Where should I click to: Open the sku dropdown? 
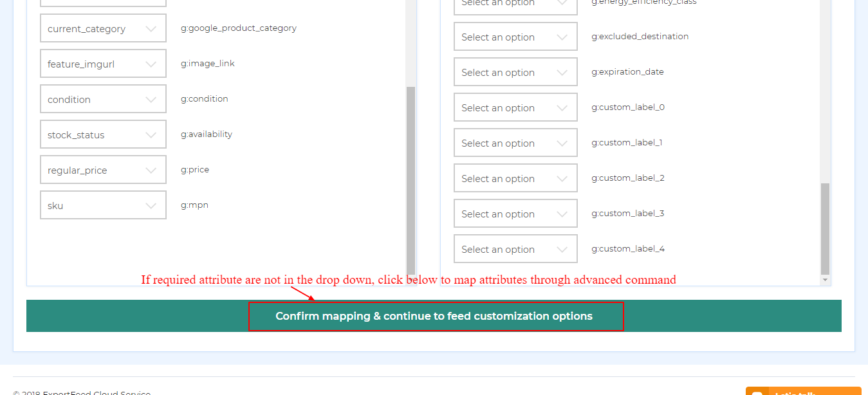coord(103,205)
